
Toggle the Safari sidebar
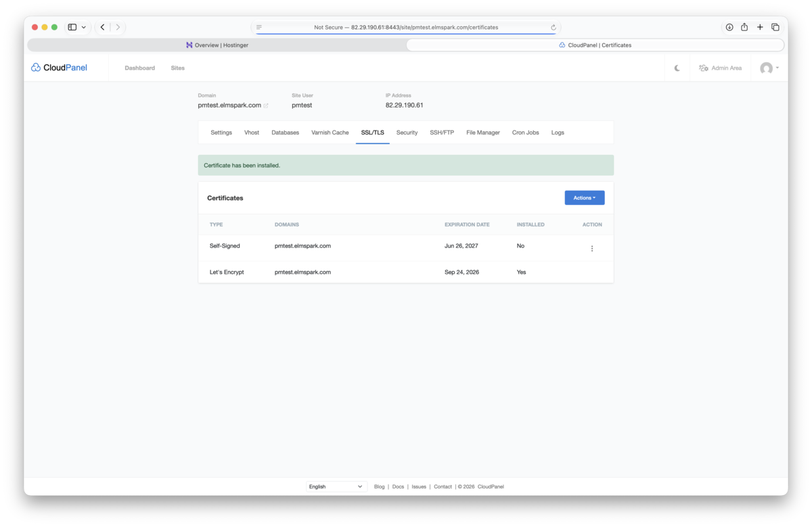click(x=72, y=27)
